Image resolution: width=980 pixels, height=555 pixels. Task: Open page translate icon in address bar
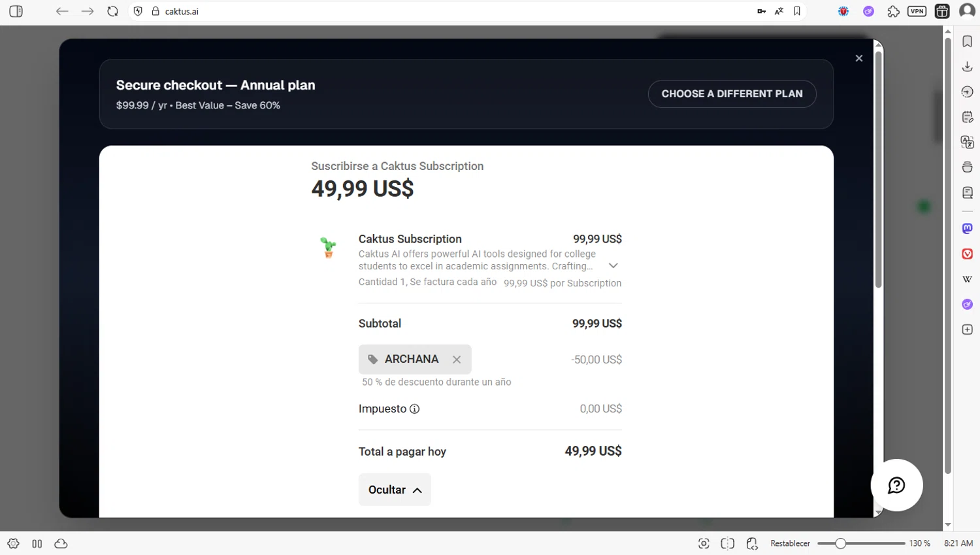click(x=779, y=11)
